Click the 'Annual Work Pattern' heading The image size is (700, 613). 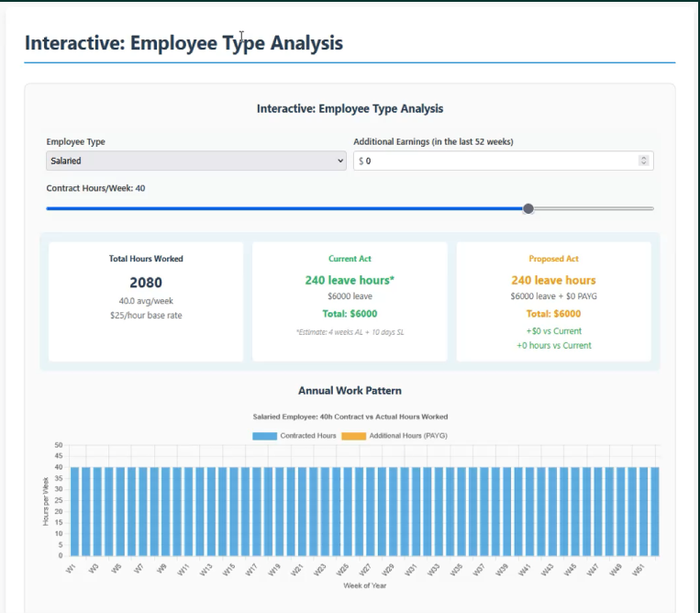[x=350, y=391]
